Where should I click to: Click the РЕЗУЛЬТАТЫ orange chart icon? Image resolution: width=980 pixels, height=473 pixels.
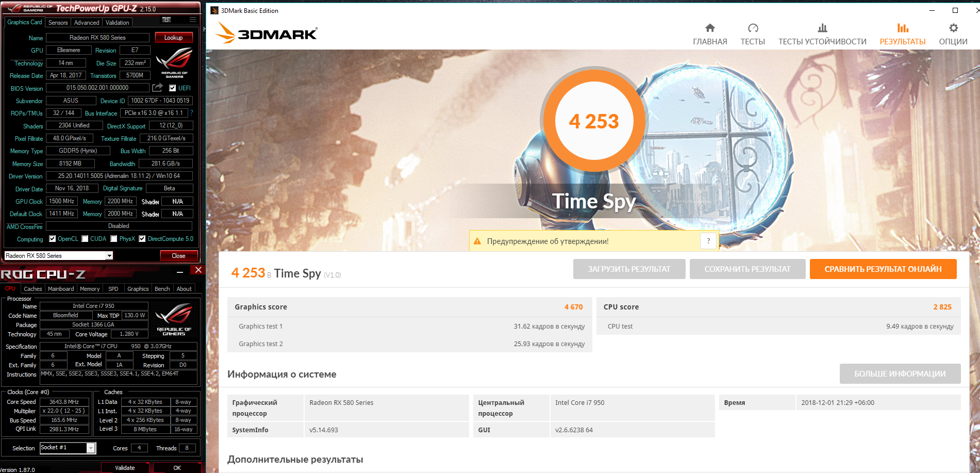(903, 28)
